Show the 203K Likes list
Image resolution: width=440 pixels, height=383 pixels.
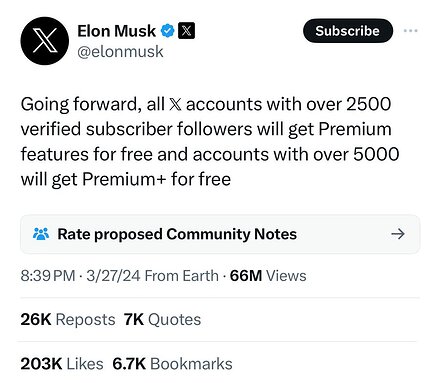[62, 364]
